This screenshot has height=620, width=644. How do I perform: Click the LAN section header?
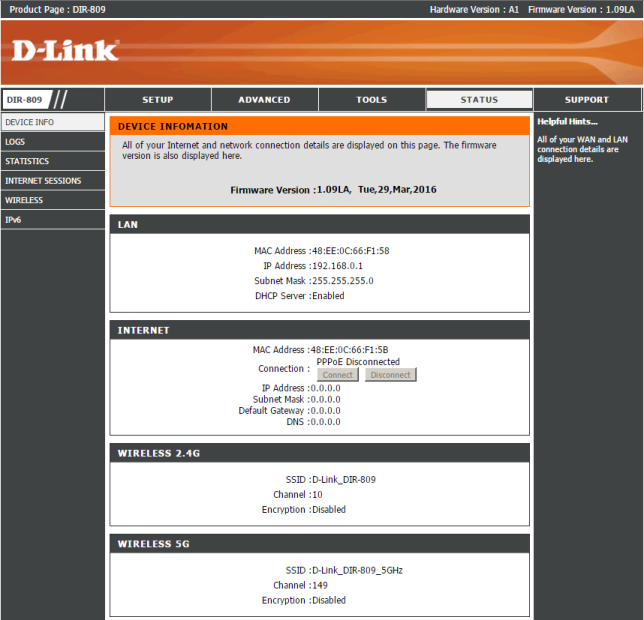(x=320, y=225)
